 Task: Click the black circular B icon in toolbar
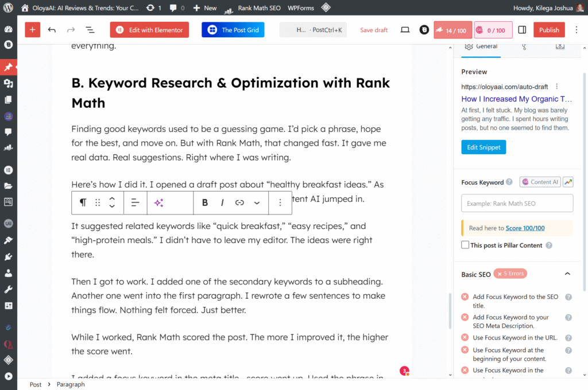click(x=424, y=30)
